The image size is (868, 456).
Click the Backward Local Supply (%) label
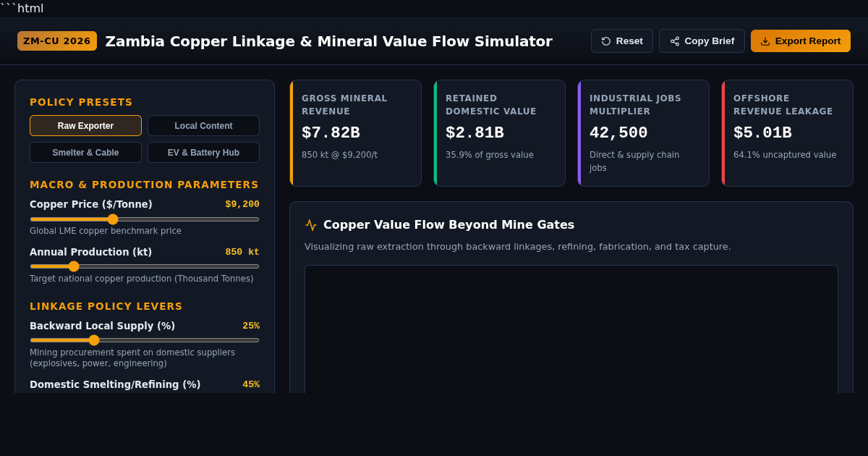103,326
